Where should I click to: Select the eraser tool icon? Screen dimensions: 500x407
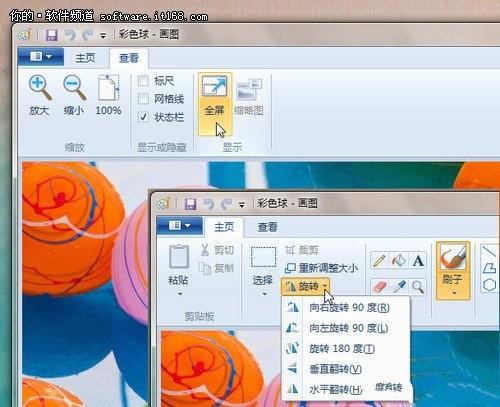point(379,286)
